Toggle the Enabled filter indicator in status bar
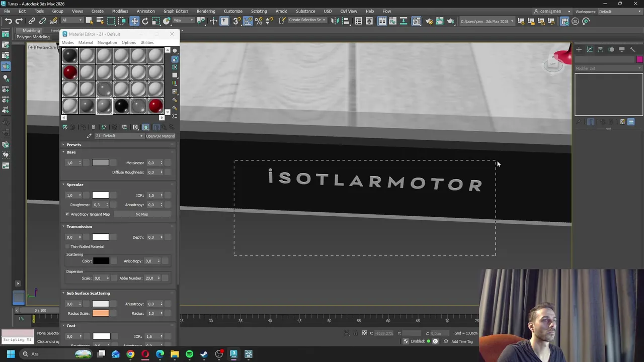Viewport: 644px width, 362px height. coord(429,341)
